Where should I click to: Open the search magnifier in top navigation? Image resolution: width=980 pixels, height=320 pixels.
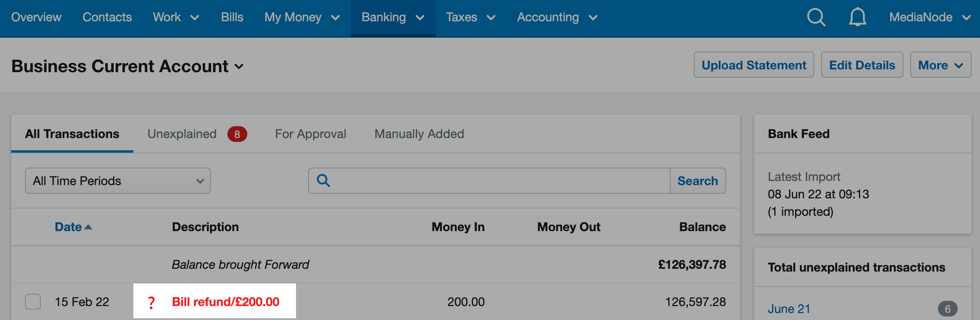816,17
